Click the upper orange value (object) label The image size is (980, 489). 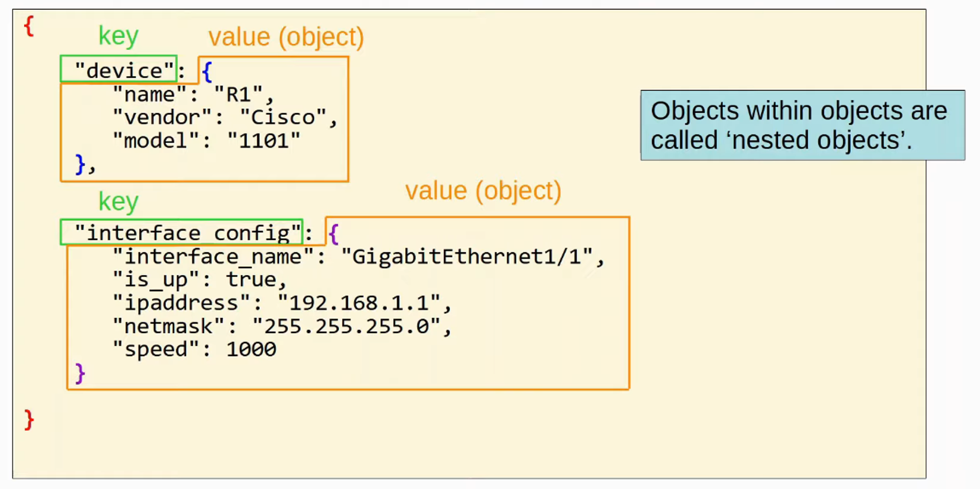point(286,37)
